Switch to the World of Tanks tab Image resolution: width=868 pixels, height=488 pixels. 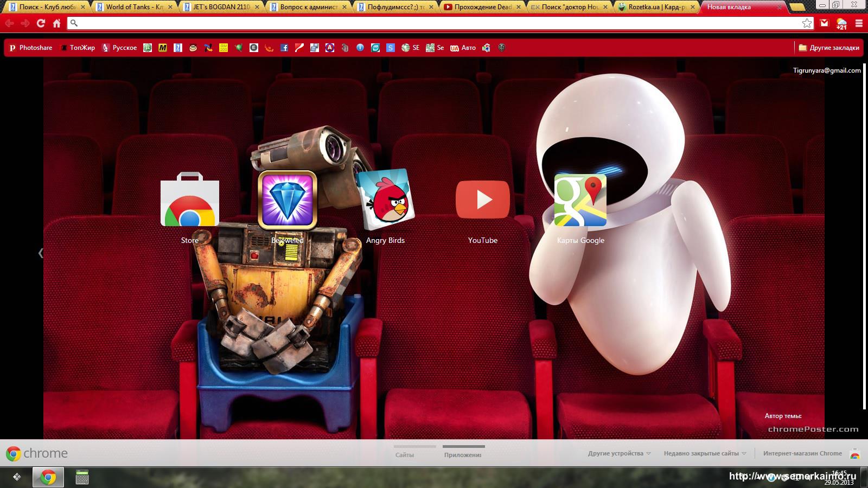(x=134, y=7)
